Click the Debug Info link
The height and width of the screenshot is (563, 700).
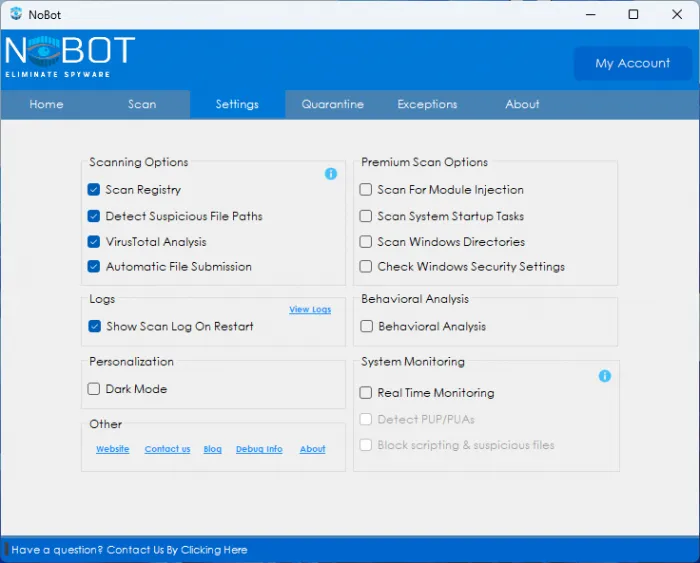[259, 449]
